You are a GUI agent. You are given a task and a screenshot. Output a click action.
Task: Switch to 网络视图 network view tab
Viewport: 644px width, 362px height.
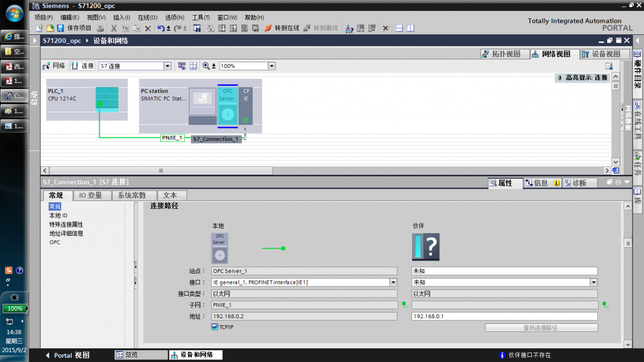point(553,54)
